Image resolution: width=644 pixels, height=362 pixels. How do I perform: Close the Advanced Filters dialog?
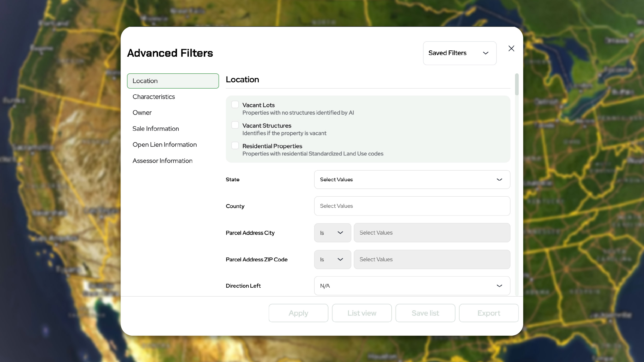point(511,49)
